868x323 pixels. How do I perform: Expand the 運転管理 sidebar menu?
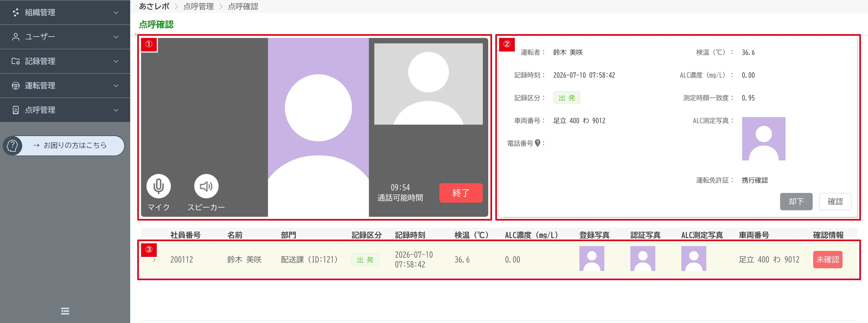point(65,85)
